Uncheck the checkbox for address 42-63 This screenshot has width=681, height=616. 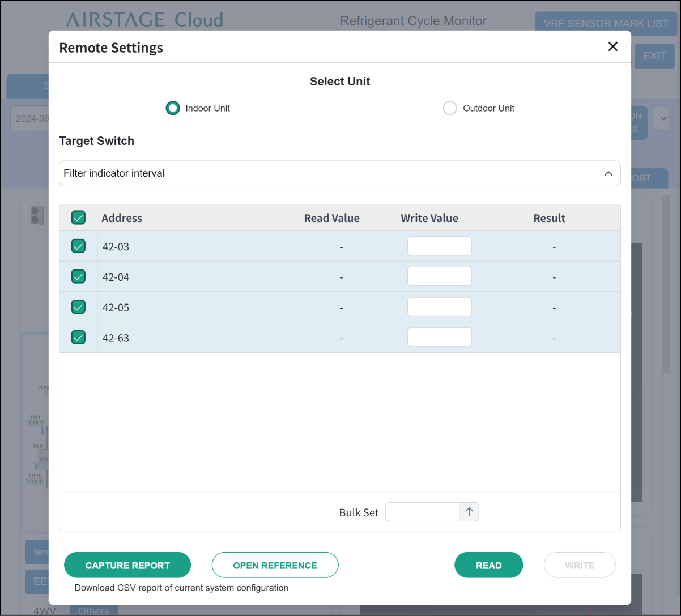pyautogui.click(x=78, y=337)
